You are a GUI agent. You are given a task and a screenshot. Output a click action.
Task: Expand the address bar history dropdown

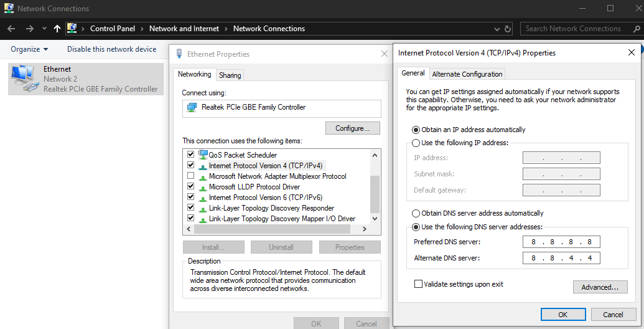coord(497,29)
